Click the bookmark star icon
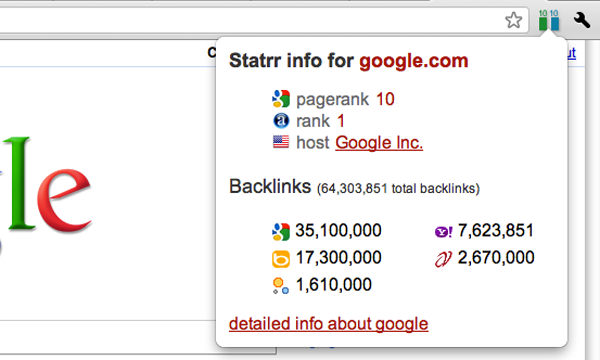This screenshot has height=360, width=600. (513, 20)
